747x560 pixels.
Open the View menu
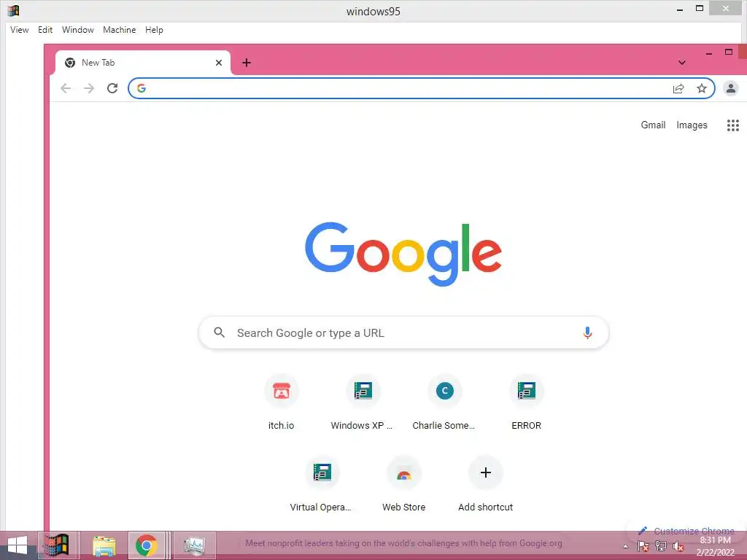20,30
